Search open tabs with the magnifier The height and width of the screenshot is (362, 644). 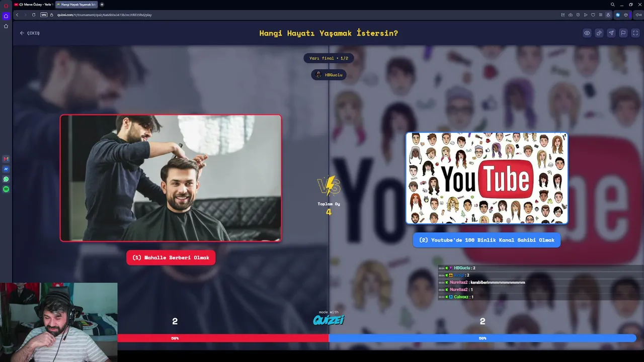pyautogui.click(x=612, y=5)
